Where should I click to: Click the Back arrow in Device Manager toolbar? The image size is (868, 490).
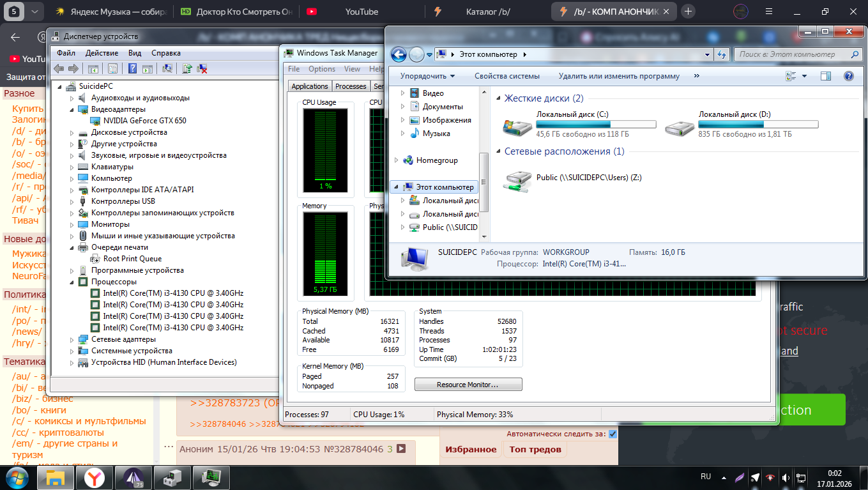pyautogui.click(x=59, y=68)
